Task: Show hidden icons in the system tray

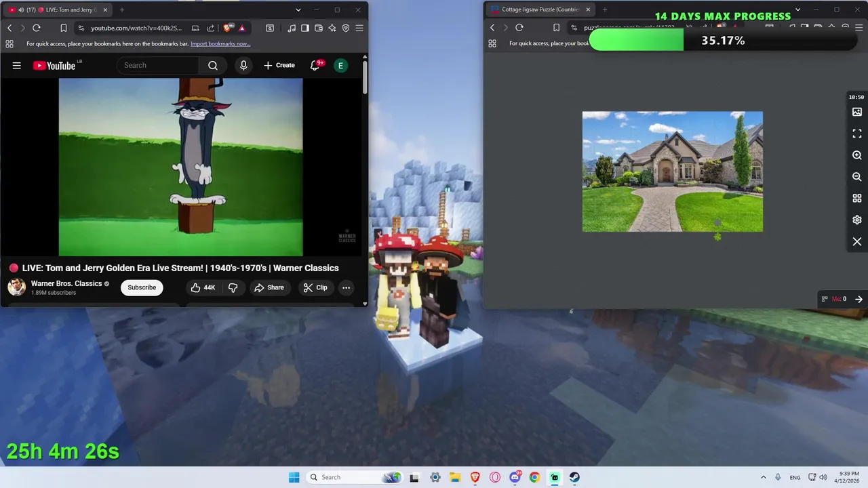Action: pyautogui.click(x=763, y=477)
